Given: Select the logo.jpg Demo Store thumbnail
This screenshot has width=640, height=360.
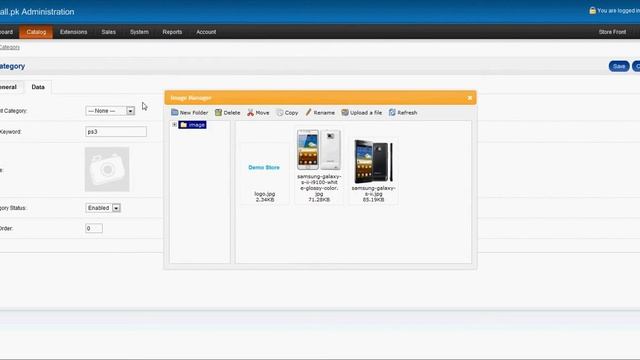Looking at the screenshot, I should [264, 167].
